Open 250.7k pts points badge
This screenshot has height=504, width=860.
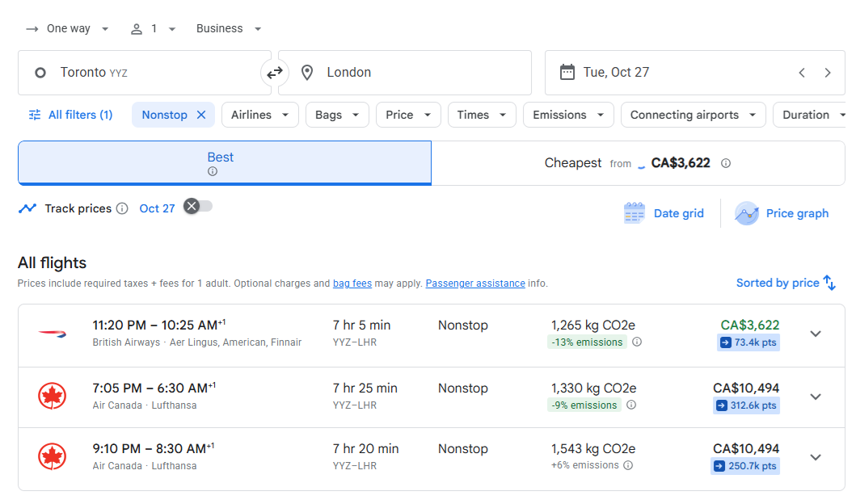click(745, 466)
